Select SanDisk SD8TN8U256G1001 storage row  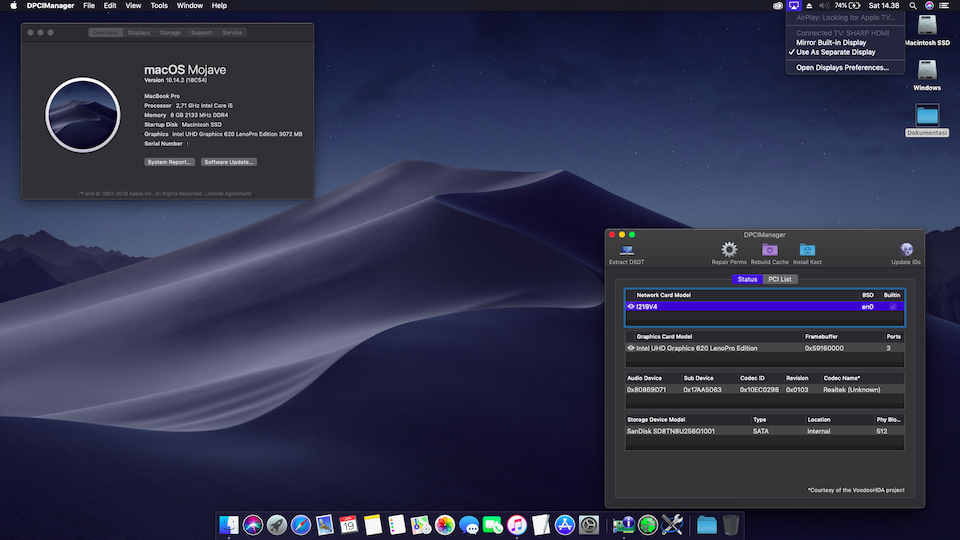(765, 431)
